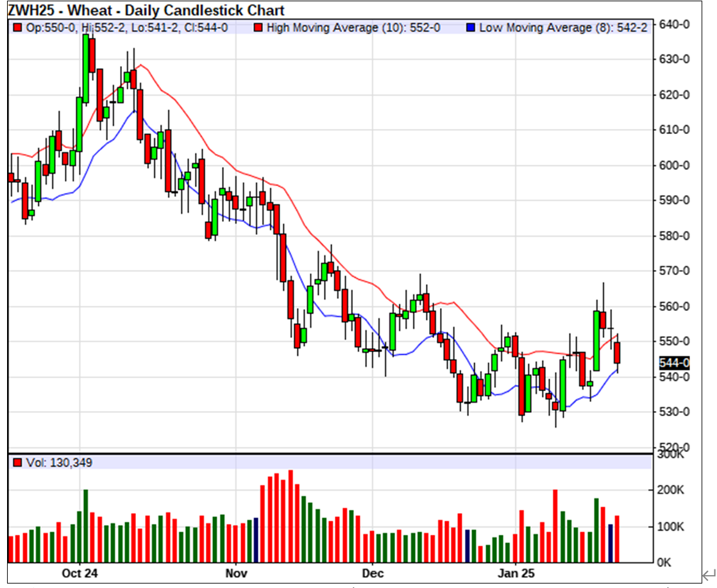Click the Vol: 130,349 volume legend text
This screenshot has width=717, height=588.
(58, 462)
